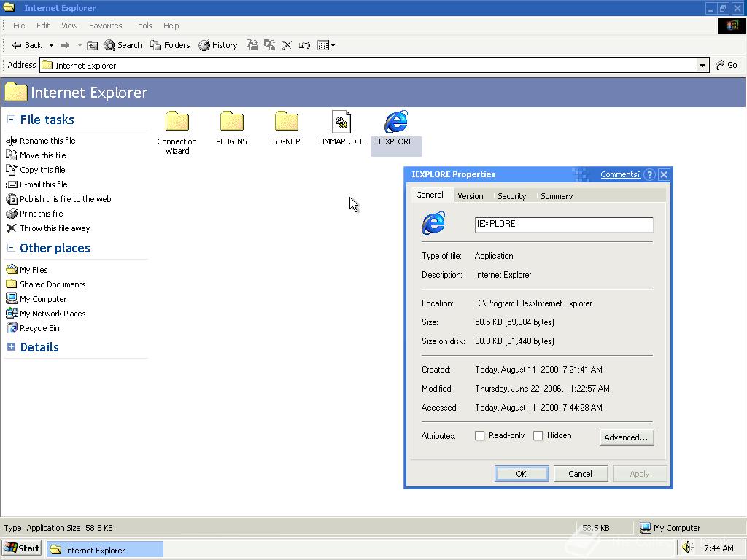Switch to the Security tab
This screenshot has width=747, height=560.
point(511,196)
